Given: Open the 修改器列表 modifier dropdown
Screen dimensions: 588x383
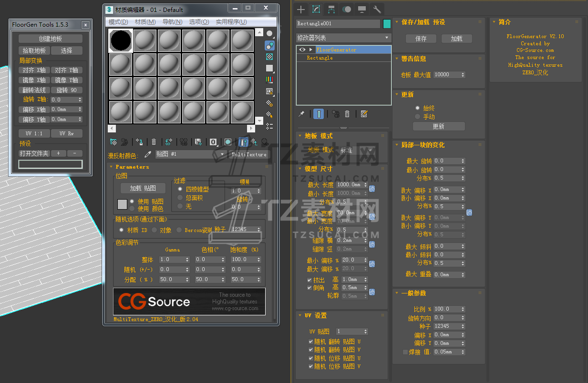Looking at the screenshot, I should pyautogui.click(x=343, y=37).
